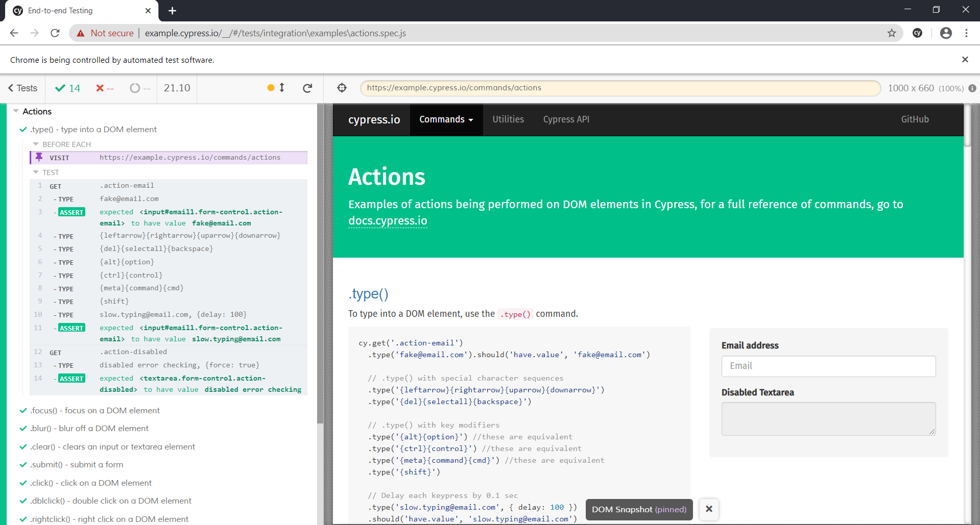Close the End-to-end Testing tab

point(148,11)
